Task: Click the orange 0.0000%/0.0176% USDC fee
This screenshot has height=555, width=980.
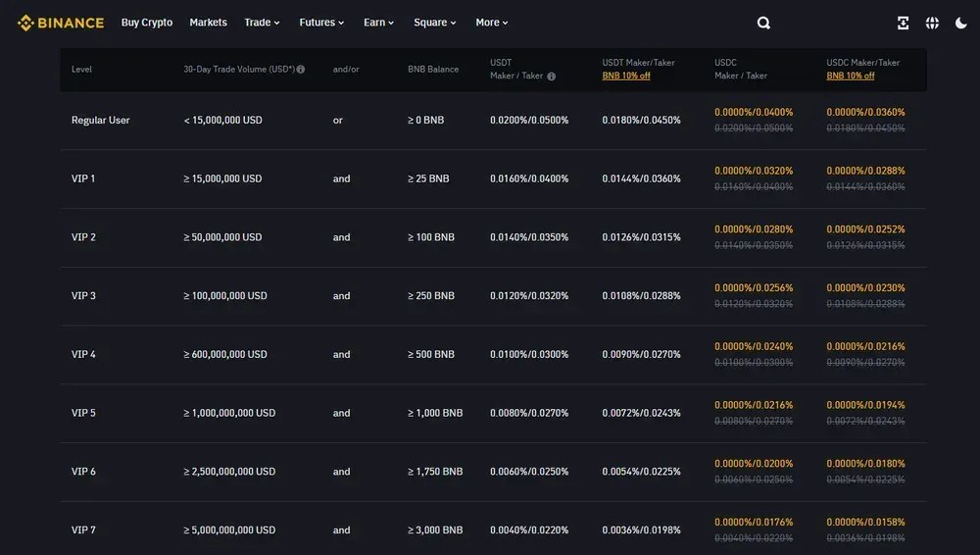Action: coord(754,522)
